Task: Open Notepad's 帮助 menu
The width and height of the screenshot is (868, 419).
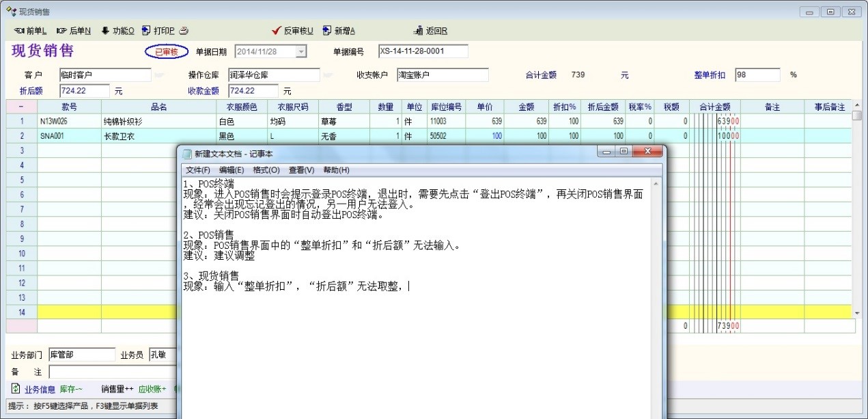Action: coord(336,170)
